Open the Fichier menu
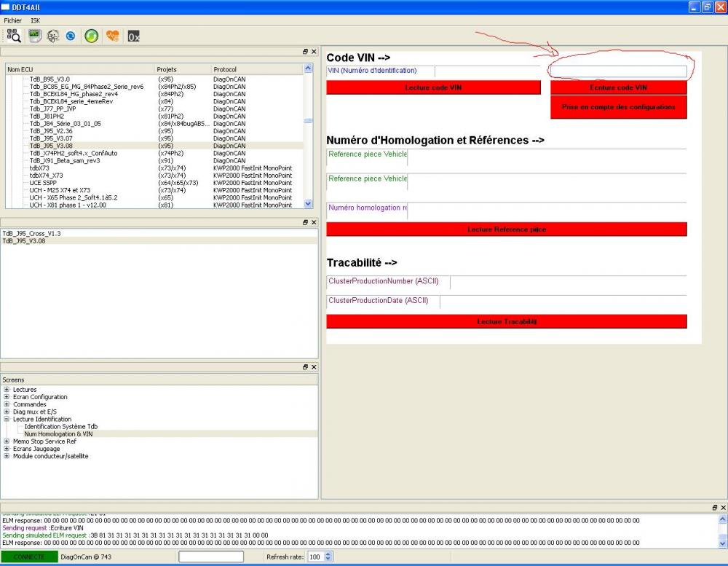The image size is (728, 566). tap(12, 20)
